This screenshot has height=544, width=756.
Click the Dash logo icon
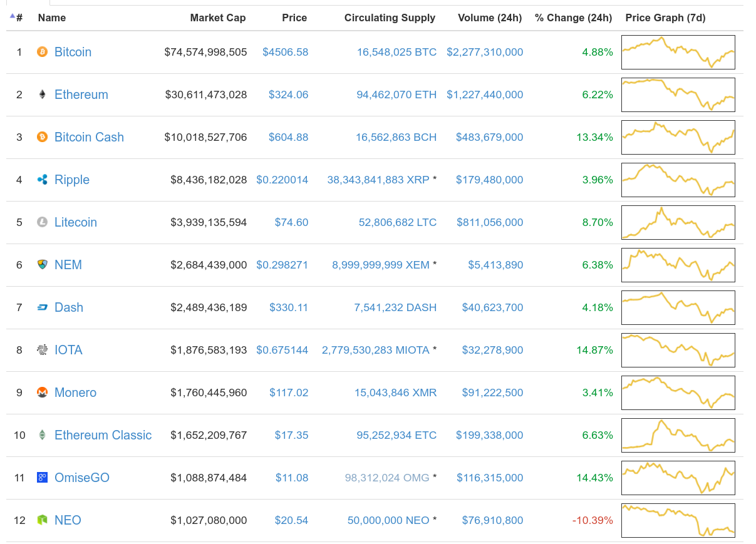point(42,307)
